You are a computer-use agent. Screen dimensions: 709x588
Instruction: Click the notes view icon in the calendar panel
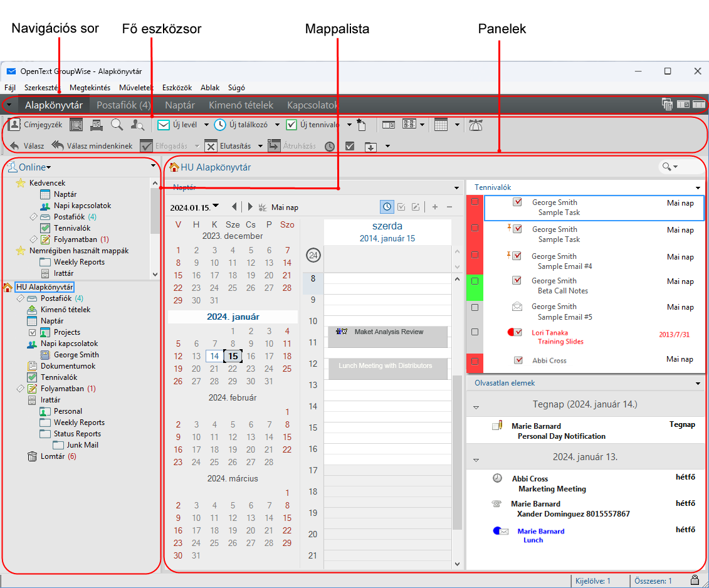(416, 207)
